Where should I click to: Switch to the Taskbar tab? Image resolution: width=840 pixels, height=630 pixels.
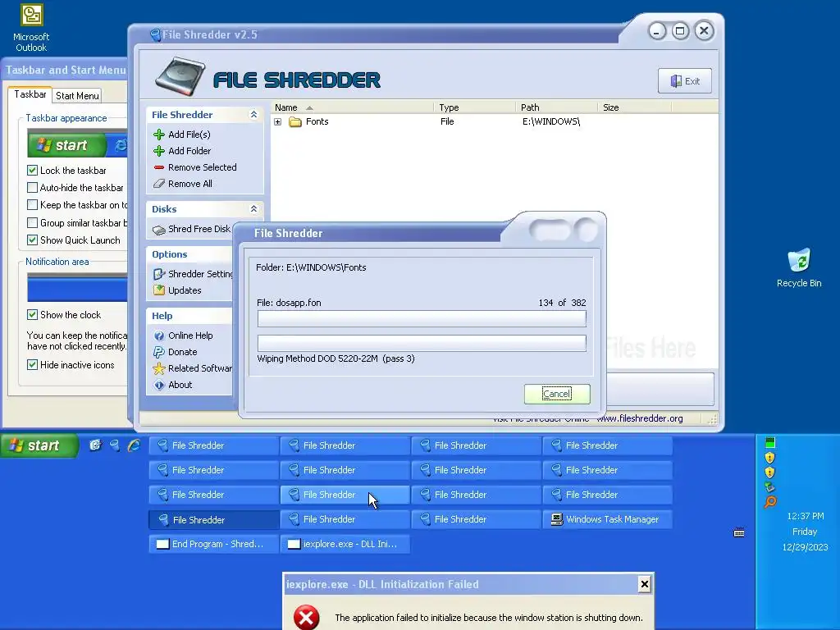click(x=30, y=94)
